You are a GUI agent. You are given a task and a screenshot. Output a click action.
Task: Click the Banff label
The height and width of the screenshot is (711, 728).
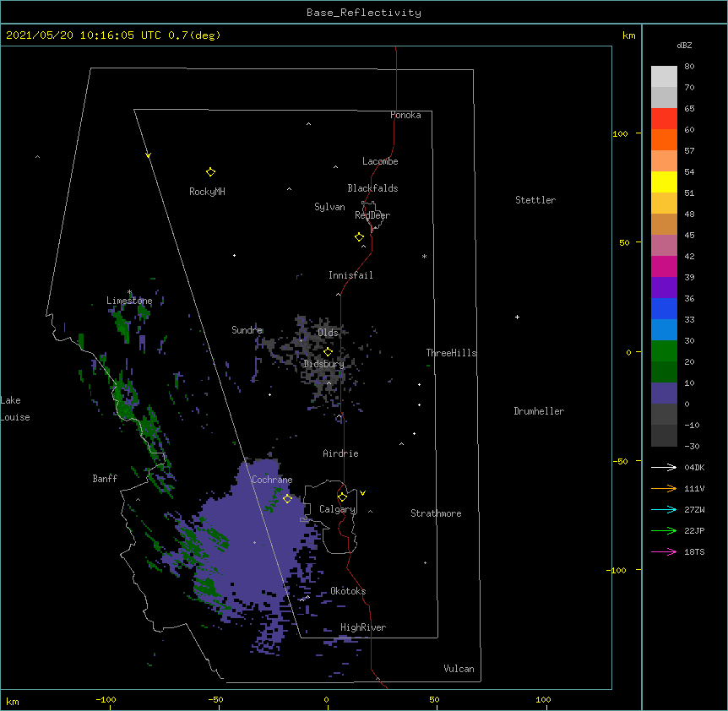tap(105, 479)
